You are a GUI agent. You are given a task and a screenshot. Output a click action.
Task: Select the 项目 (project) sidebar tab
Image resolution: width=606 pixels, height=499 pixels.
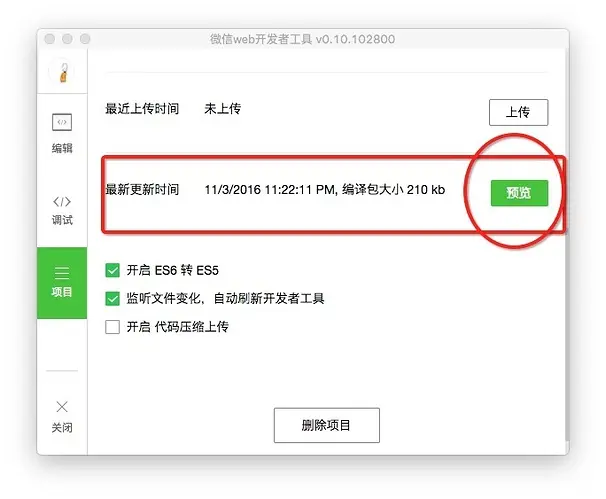click(62, 283)
